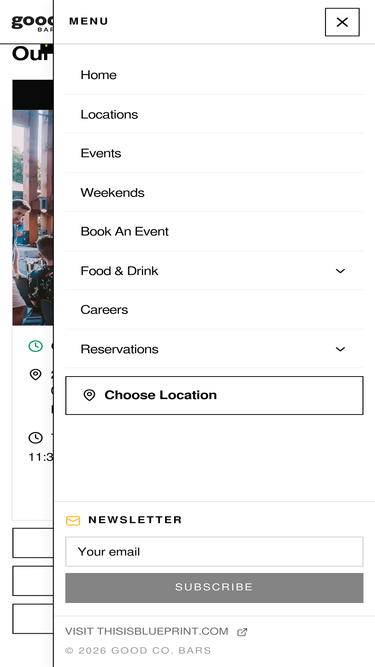
Task: Open the Weekends page
Action: click(x=214, y=193)
